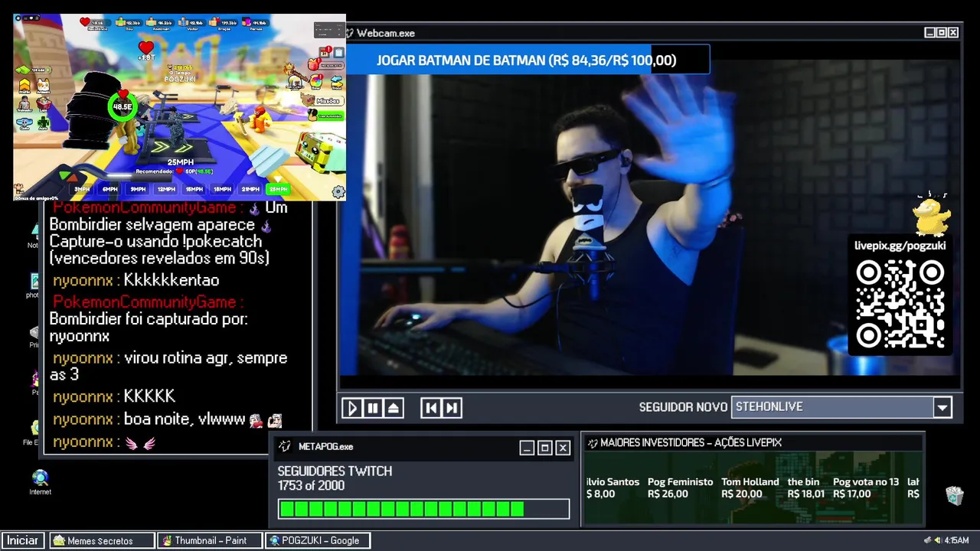
Task: Click the spin wheel icon in game
Action: tap(315, 82)
